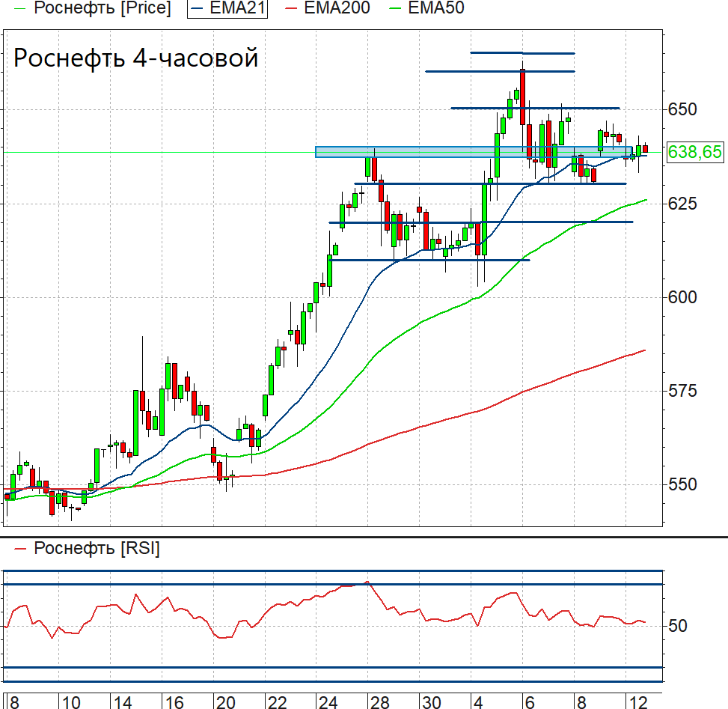
Task: Click date label 30 on time axis
Action: point(431,702)
